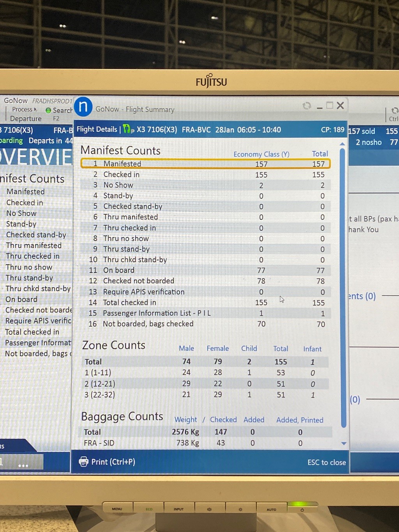Open the Process menu
This screenshot has width=399, height=532.
(x=23, y=110)
